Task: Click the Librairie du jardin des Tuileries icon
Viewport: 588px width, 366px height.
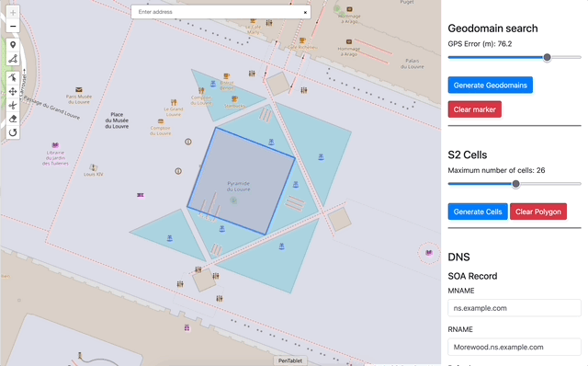Action: coord(55,145)
